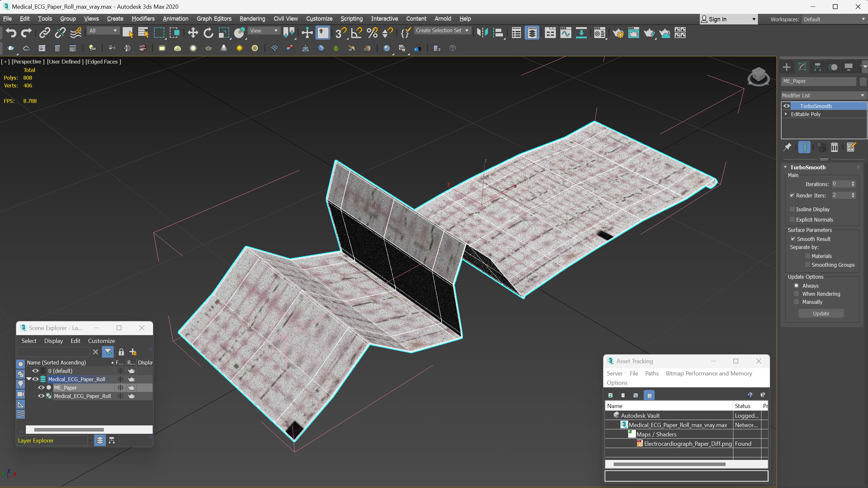Open the Graph Editors menu
868x488 pixels.
pos(214,18)
